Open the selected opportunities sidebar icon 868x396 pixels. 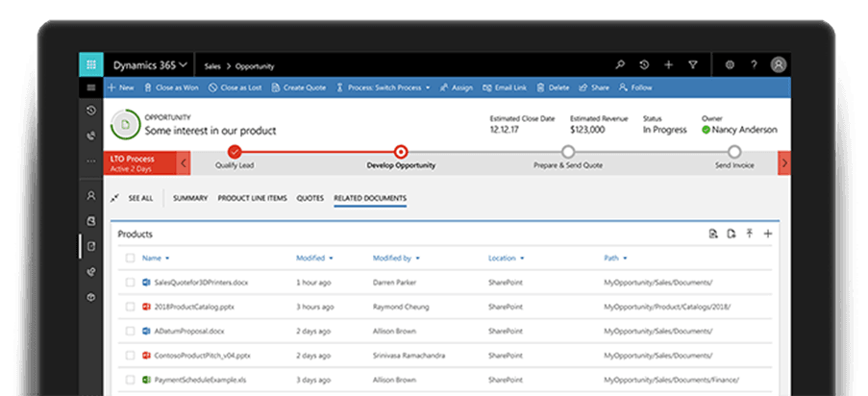coord(91,246)
